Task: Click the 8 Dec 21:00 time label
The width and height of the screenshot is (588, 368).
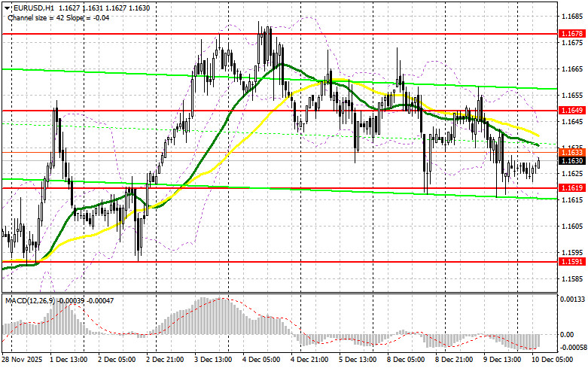Action: tap(454, 360)
